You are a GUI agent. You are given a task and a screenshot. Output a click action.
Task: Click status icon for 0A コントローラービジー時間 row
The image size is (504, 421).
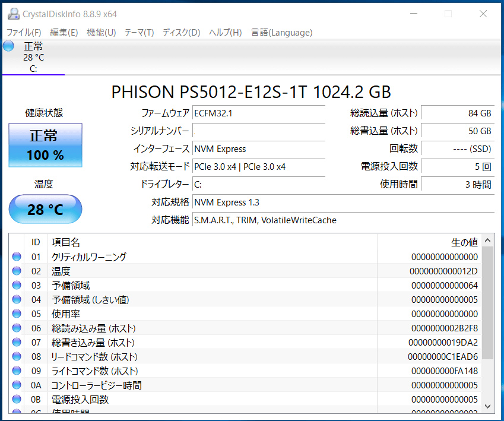pyautogui.click(x=17, y=385)
